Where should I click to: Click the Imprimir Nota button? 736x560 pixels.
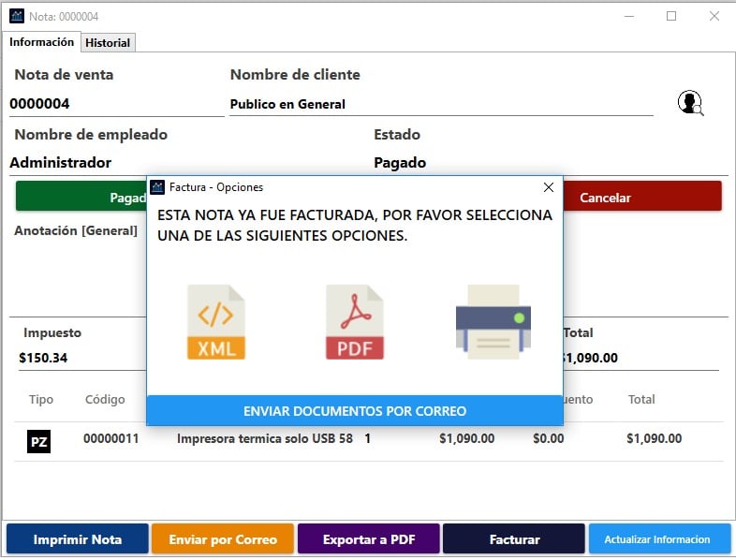(x=78, y=539)
